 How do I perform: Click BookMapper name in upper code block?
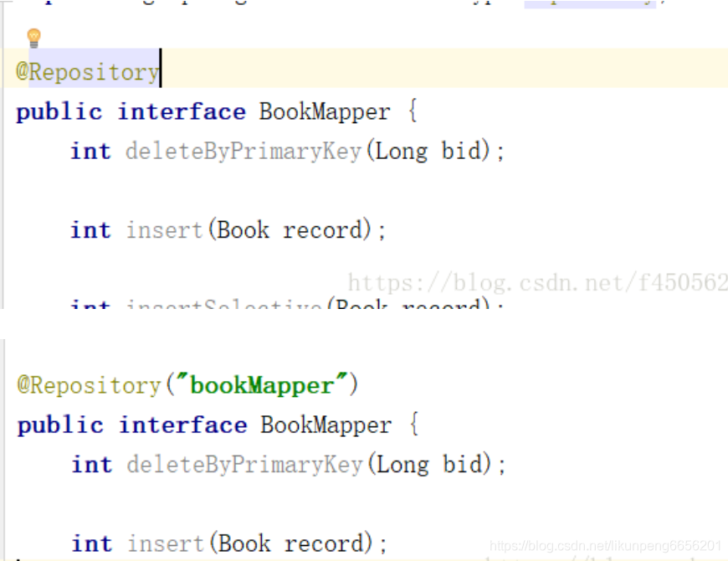[x=325, y=112]
